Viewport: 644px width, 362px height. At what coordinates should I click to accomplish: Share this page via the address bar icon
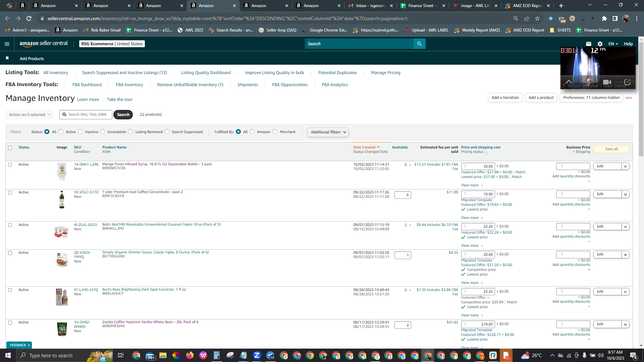coord(527,18)
